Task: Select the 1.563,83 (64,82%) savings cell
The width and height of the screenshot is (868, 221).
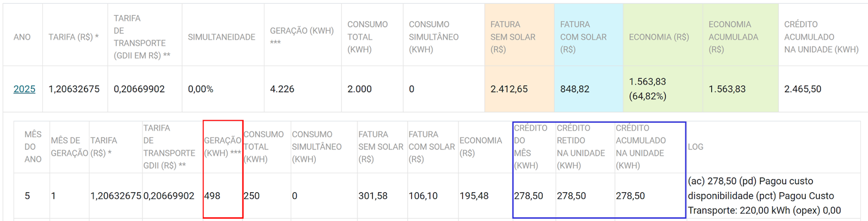Action: pos(648,89)
